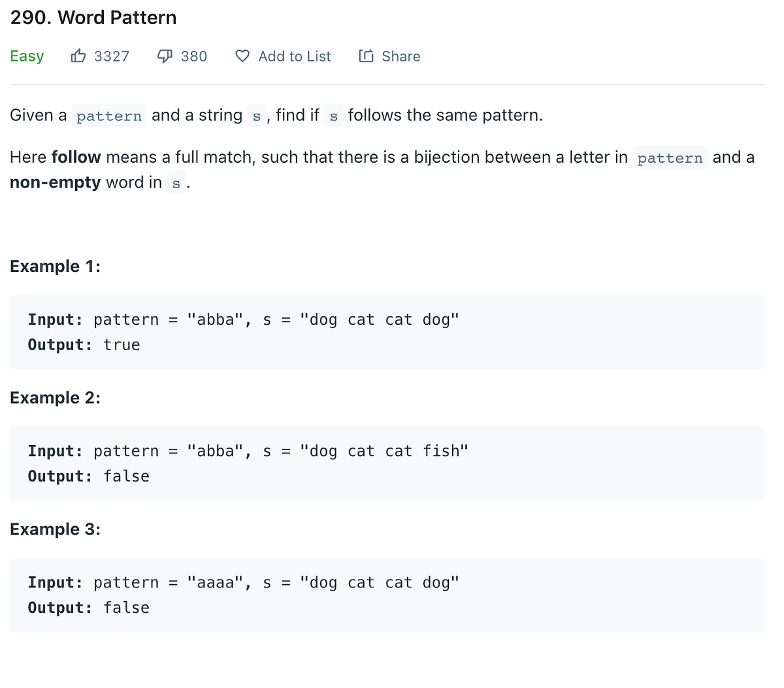The height and width of the screenshot is (688, 784).
Task: Select the downvote count showing 380
Action: point(194,56)
